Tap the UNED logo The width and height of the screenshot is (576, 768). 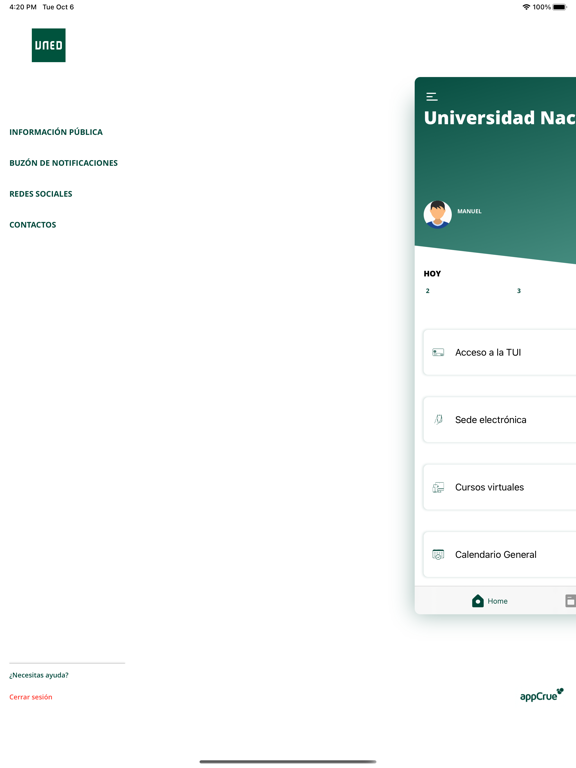48,45
